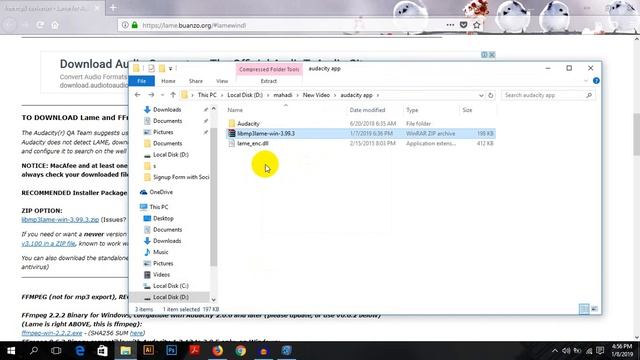The height and width of the screenshot is (360, 640).
Task: Launch Adobe Illustrator from taskbar
Action: click(x=149, y=351)
